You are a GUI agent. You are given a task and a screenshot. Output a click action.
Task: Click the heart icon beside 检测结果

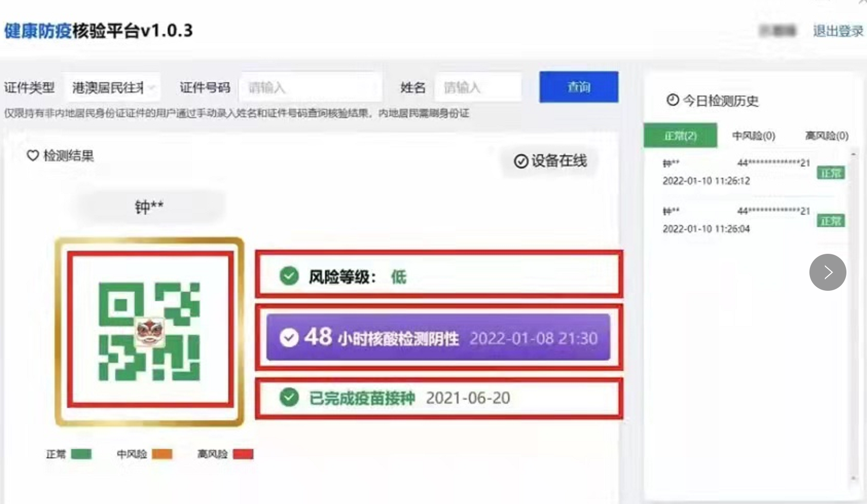33,155
